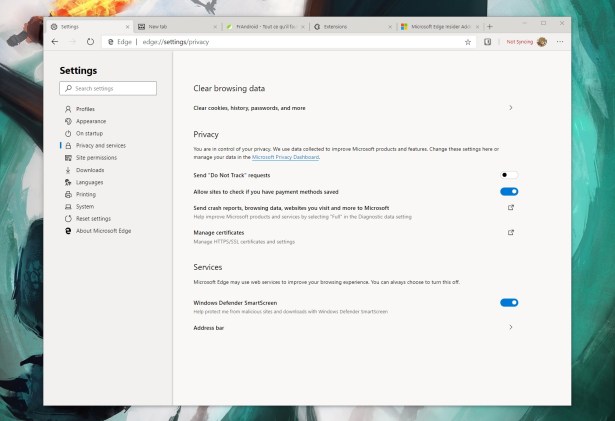This screenshot has height=421, width=615.
Task: Click the Not Syncing status button
Action: tap(520, 42)
